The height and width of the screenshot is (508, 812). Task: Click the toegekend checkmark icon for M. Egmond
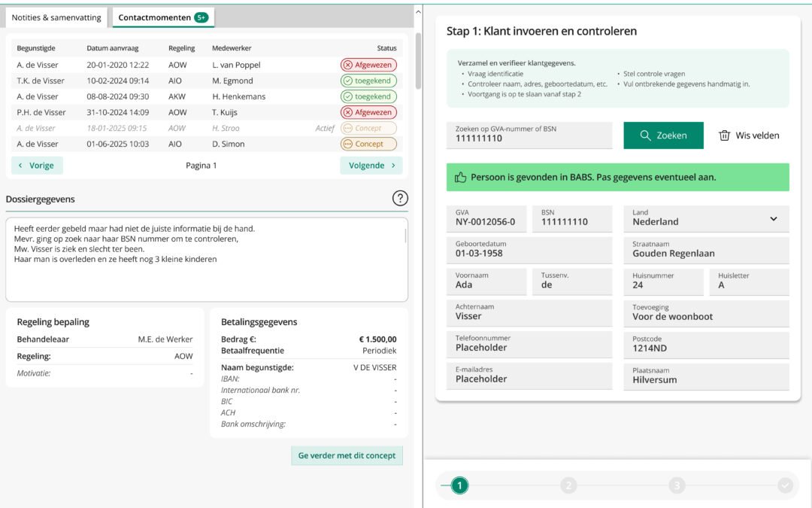coord(347,81)
